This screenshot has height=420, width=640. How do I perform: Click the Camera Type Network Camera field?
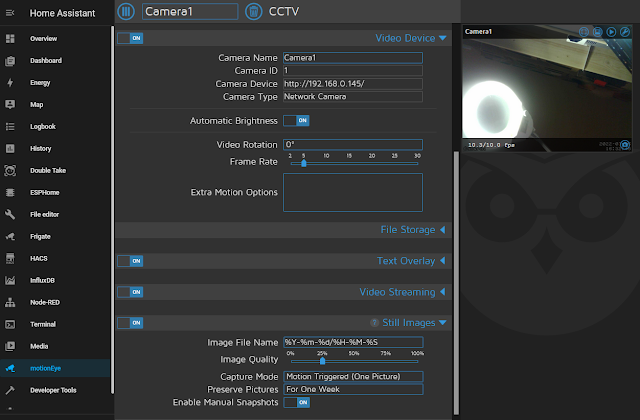click(x=353, y=97)
